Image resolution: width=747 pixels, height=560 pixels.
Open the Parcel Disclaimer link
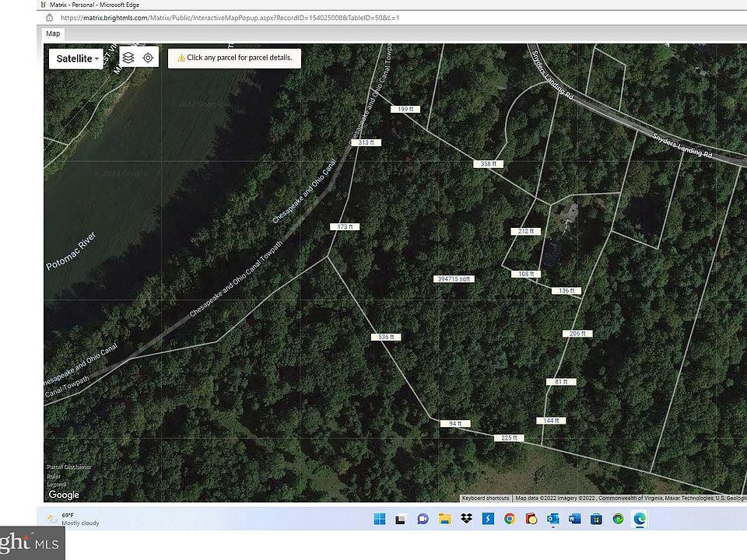(x=69, y=467)
